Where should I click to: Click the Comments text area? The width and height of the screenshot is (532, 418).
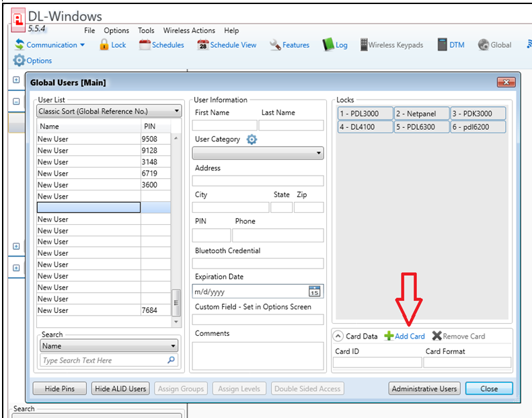(258, 355)
